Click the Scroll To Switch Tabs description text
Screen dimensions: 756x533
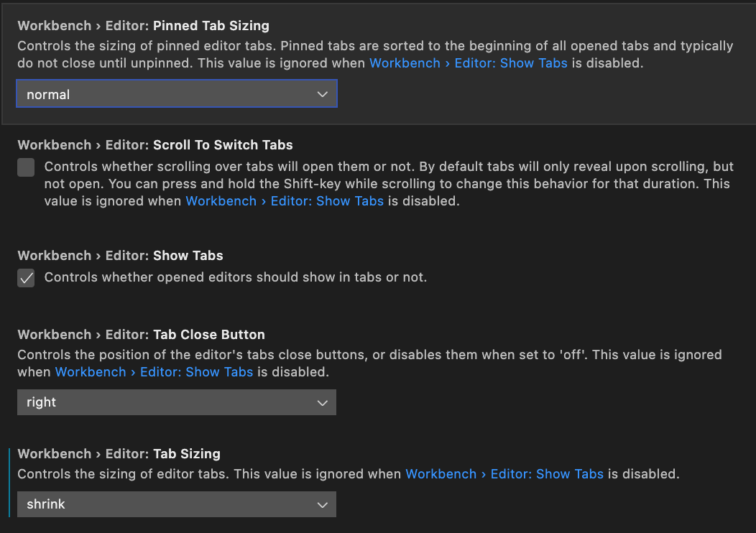388,184
